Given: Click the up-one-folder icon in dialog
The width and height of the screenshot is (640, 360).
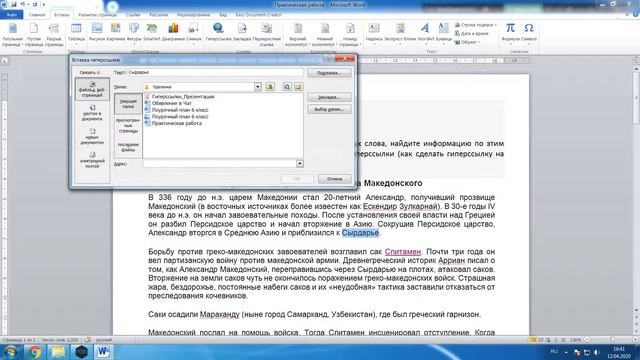Looking at the screenshot, I should 270,87.
